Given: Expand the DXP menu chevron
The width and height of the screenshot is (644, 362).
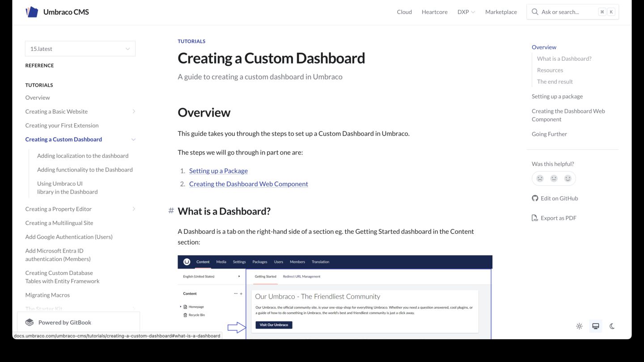Looking at the screenshot, I should pyautogui.click(x=473, y=12).
